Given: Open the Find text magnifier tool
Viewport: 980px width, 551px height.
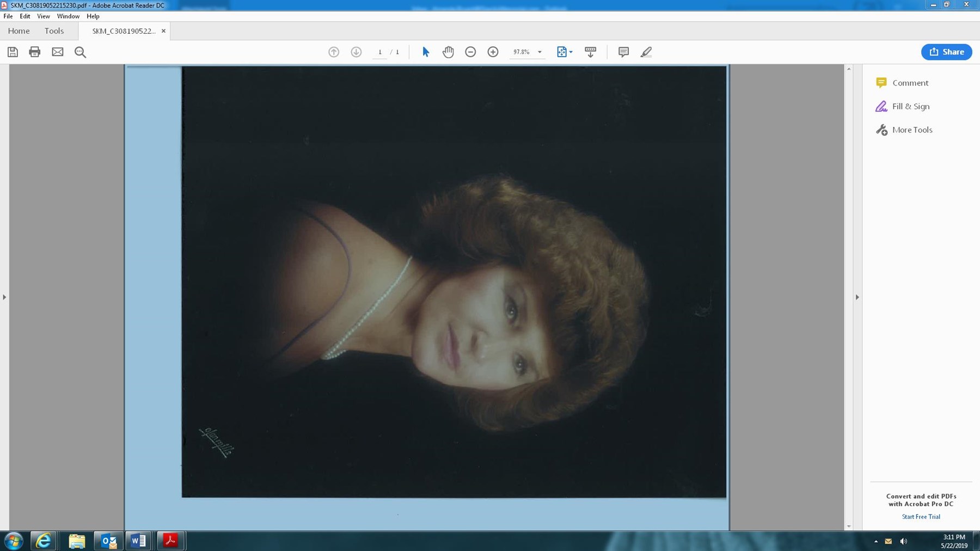Looking at the screenshot, I should (80, 52).
